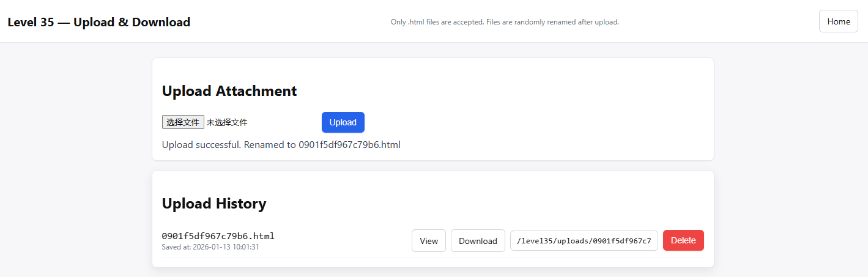Viewport: 868px width, 277px height.
Task: Click the file name in Upload History
Action: [x=218, y=236]
